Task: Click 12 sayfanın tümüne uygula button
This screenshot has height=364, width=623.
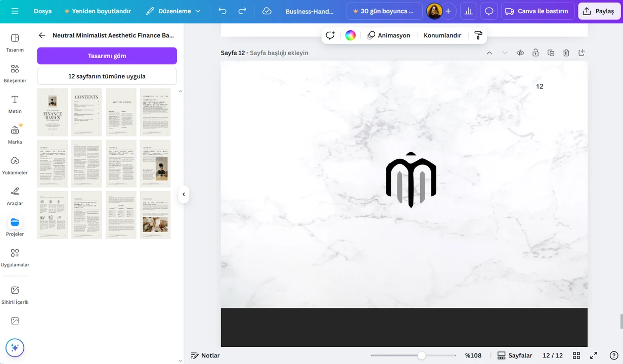Action: tap(107, 76)
